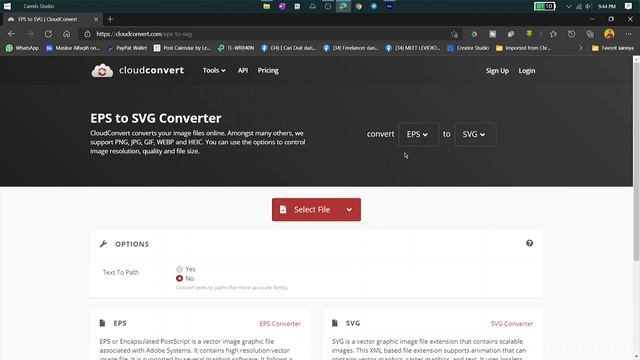This screenshot has height=360, width=640.
Task: Open the Post Calendar bookmark
Action: [x=182, y=48]
